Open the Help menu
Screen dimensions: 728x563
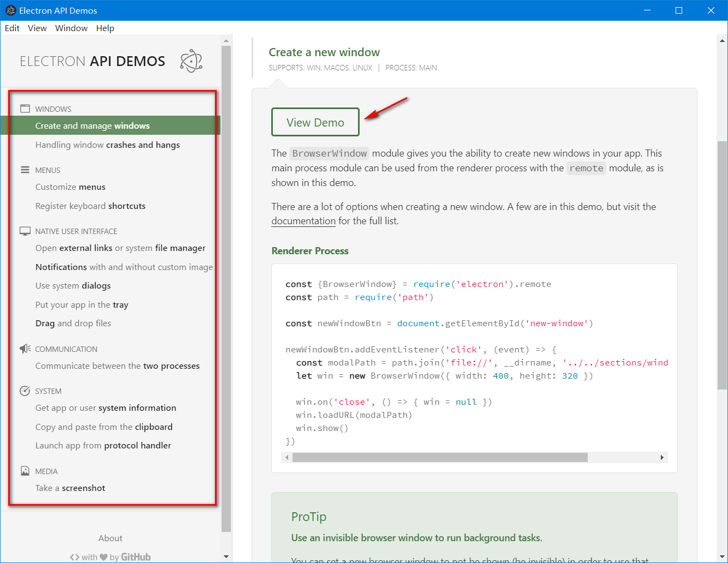point(105,28)
